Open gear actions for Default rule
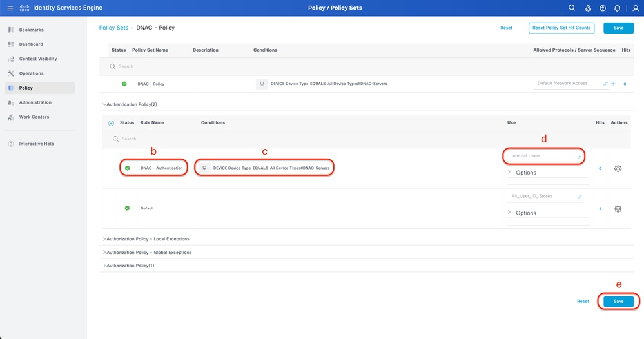This screenshot has height=339, width=644. pos(618,209)
